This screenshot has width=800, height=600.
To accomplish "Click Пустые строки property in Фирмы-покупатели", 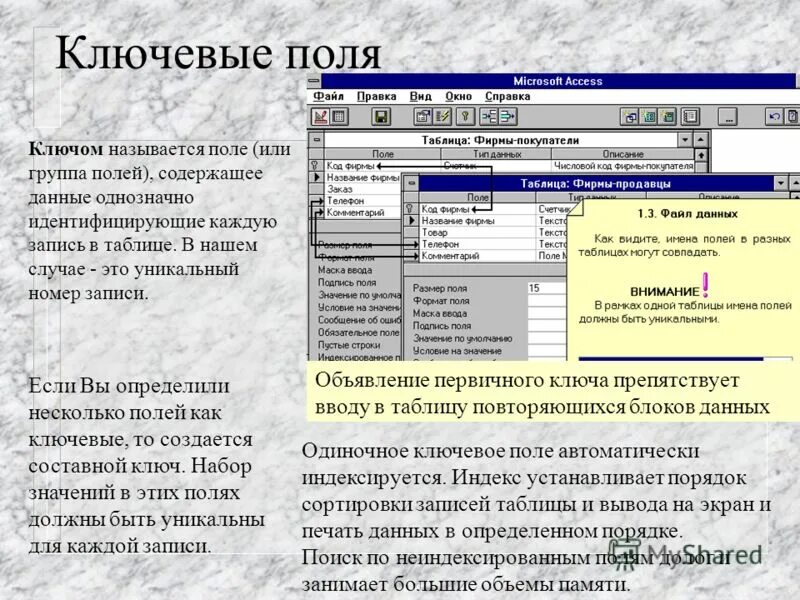I will pos(349,344).
